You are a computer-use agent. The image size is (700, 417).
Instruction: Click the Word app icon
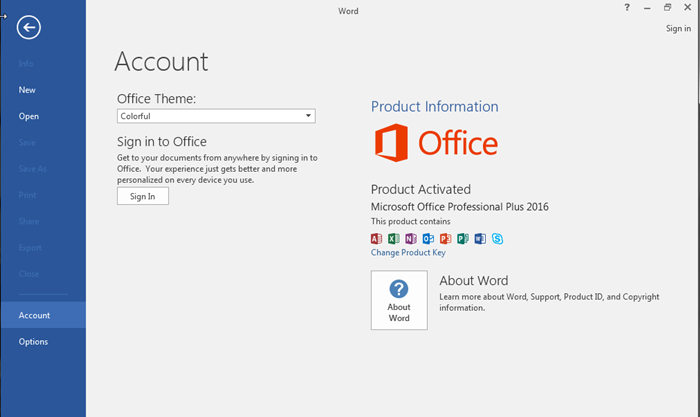479,238
